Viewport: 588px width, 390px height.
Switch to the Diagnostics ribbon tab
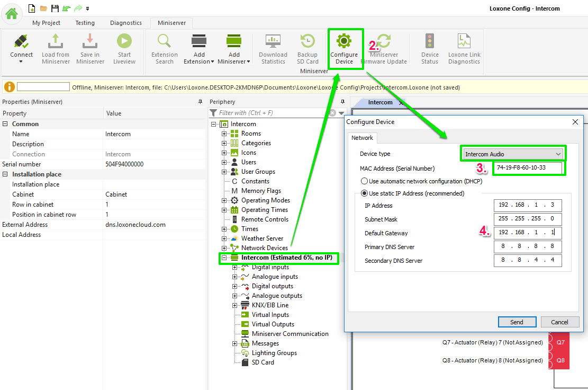pyautogui.click(x=126, y=23)
